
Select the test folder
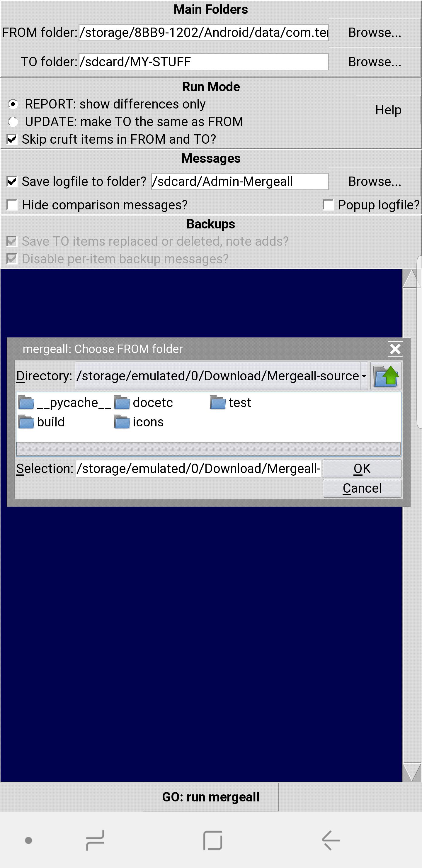(x=230, y=403)
